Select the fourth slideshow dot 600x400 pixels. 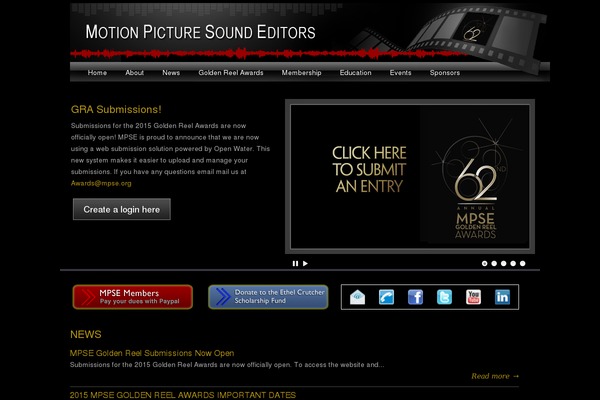tap(513, 263)
